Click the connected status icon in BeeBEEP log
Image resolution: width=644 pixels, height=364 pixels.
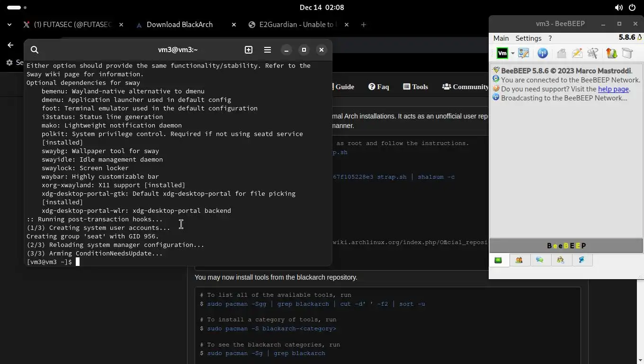496,79
